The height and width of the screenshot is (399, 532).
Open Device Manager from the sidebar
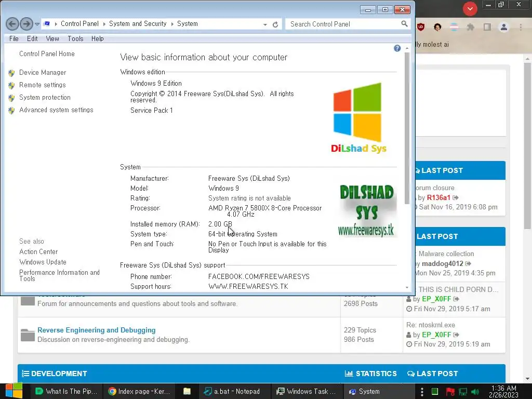[43, 73]
